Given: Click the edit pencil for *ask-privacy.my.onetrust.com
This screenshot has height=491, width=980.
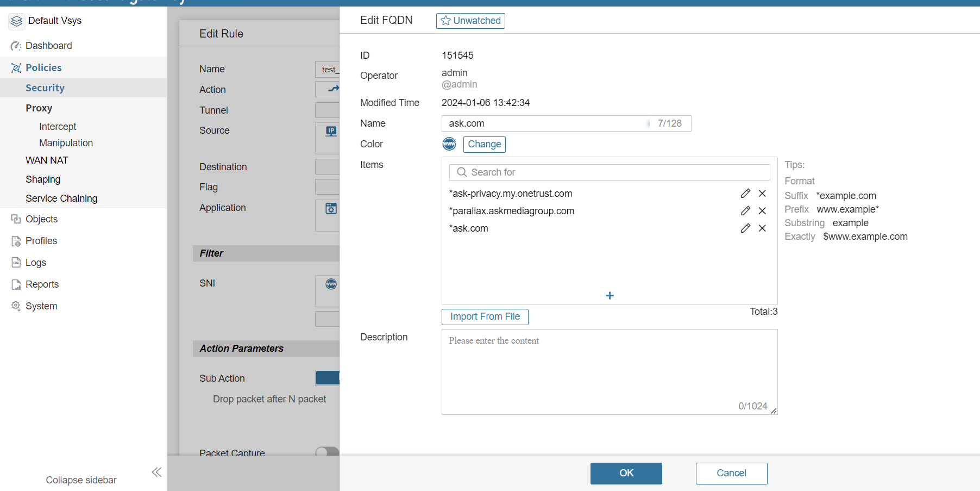Looking at the screenshot, I should click(x=745, y=194).
